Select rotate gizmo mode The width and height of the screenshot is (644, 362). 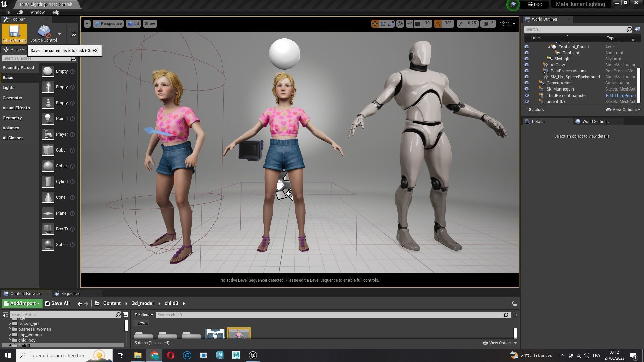pos(383,24)
